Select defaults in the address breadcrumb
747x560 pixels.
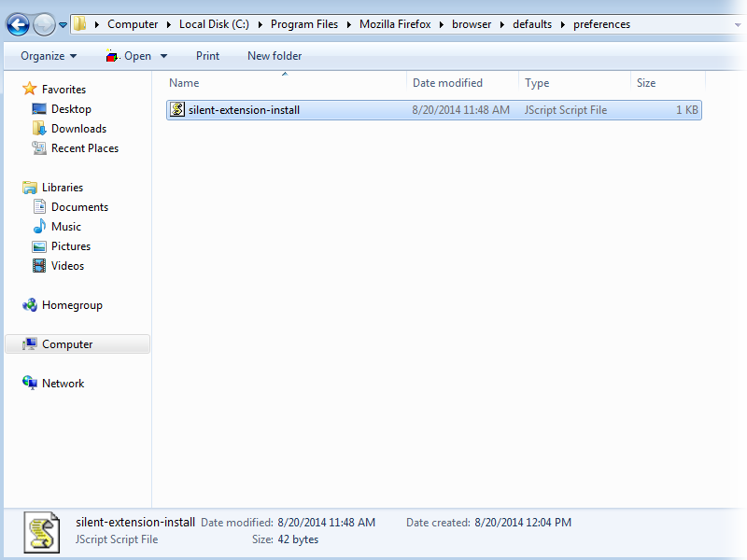point(532,24)
